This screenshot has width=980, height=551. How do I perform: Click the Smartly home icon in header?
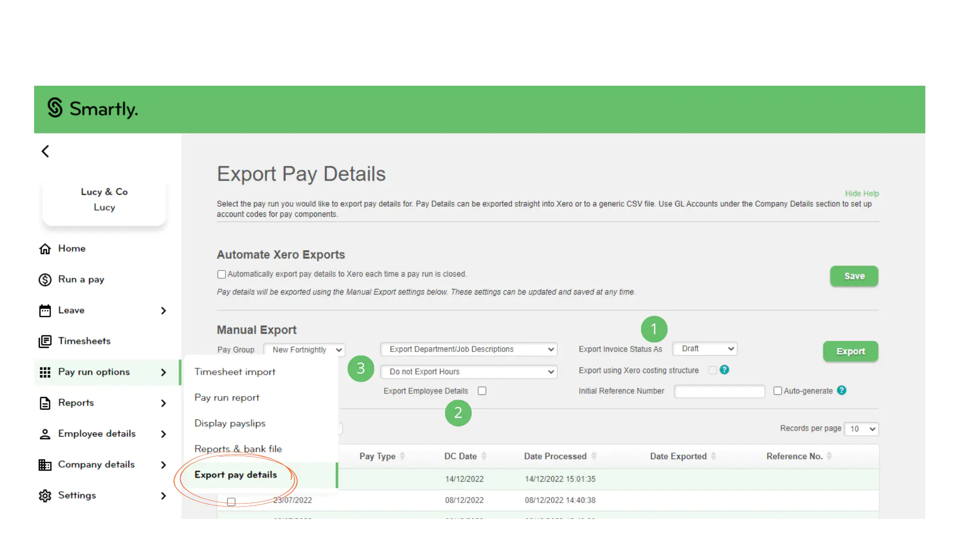coord(55,108)
